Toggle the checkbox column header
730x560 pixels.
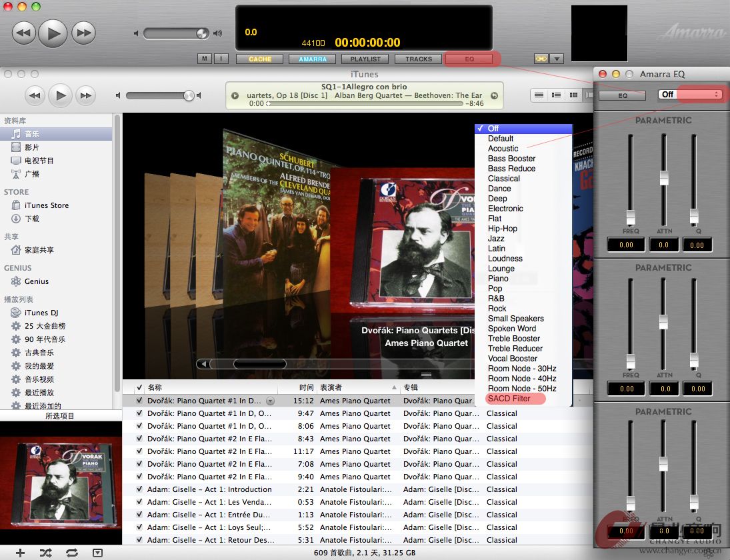point(139,387)
